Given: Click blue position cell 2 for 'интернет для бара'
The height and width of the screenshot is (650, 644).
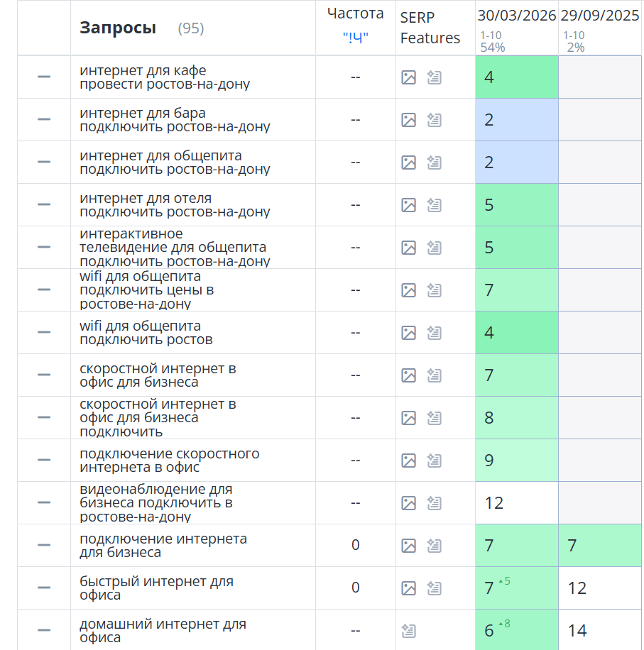Looking at the screenshot, I should pyautogui.click(x=517, y=120).
